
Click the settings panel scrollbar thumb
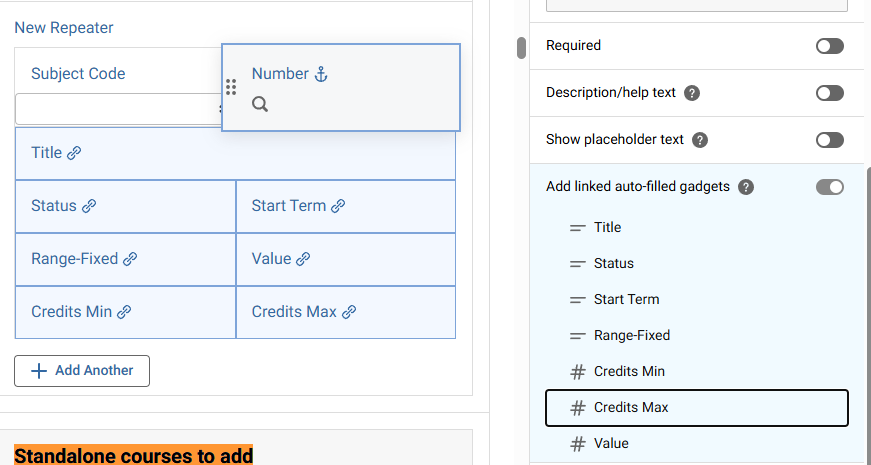pyautogui.click(x=521, y=48)
